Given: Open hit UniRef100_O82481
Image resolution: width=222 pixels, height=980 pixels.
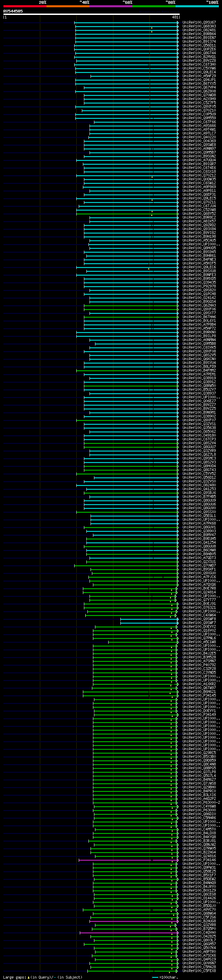Looking at the screenshot, I should click(199, 30).
